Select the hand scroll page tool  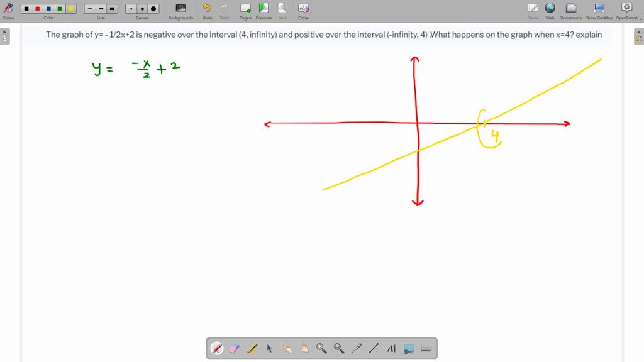[x=304, y=348]
